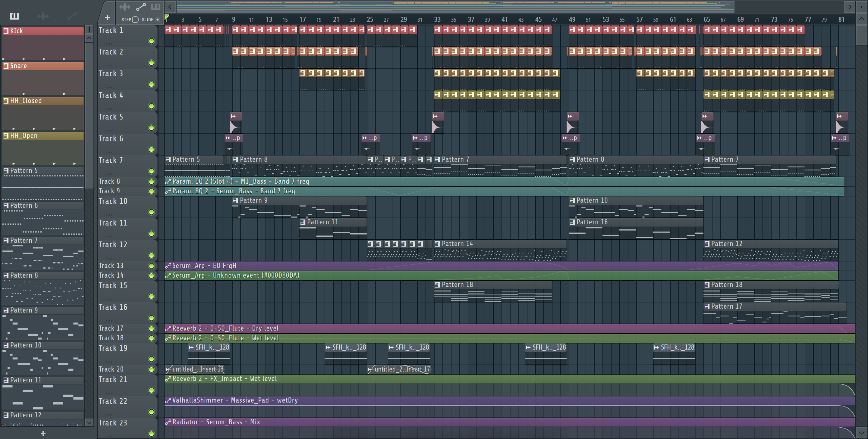The height and width of the screenshot is (439, 868).
Task: Click the Pattern 6 icon in picker
Action: click(6, 206)
